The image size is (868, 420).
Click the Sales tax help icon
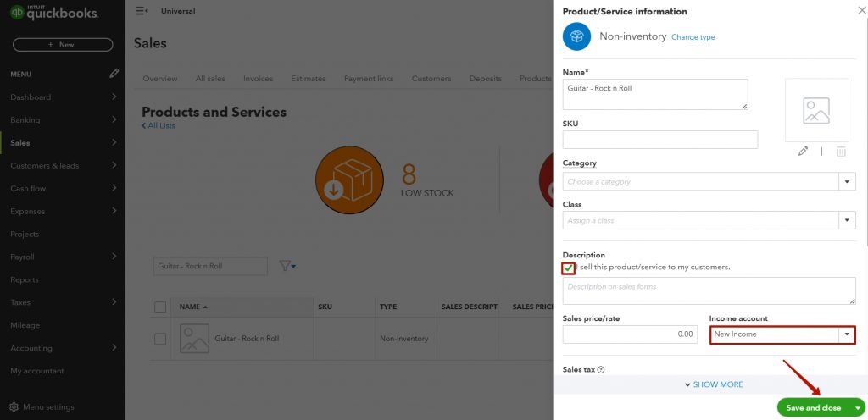point(601,370)
